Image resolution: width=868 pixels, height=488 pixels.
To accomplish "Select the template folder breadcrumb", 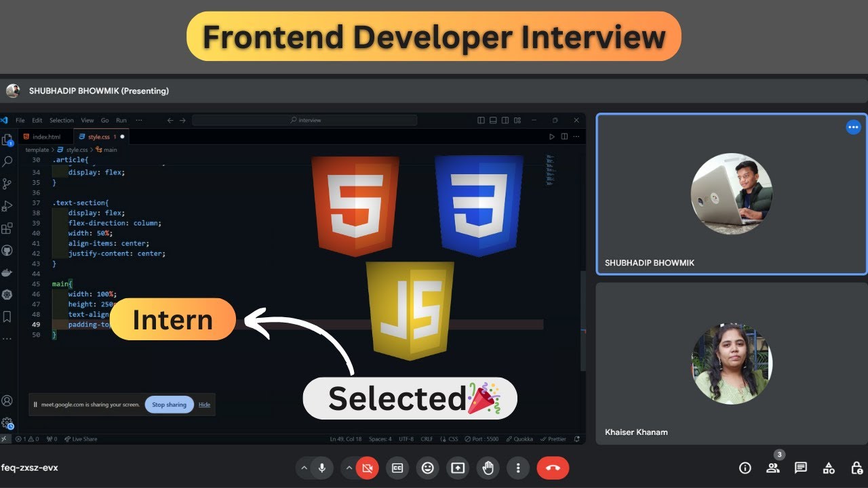I will tap(37, 150).
